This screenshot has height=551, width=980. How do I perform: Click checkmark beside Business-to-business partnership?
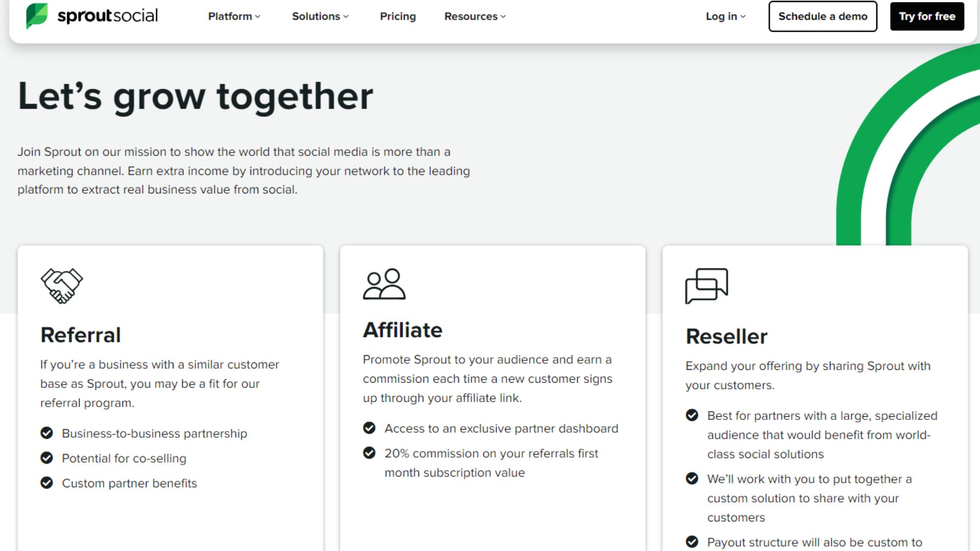pyautogui.click(x=46, y=433)
